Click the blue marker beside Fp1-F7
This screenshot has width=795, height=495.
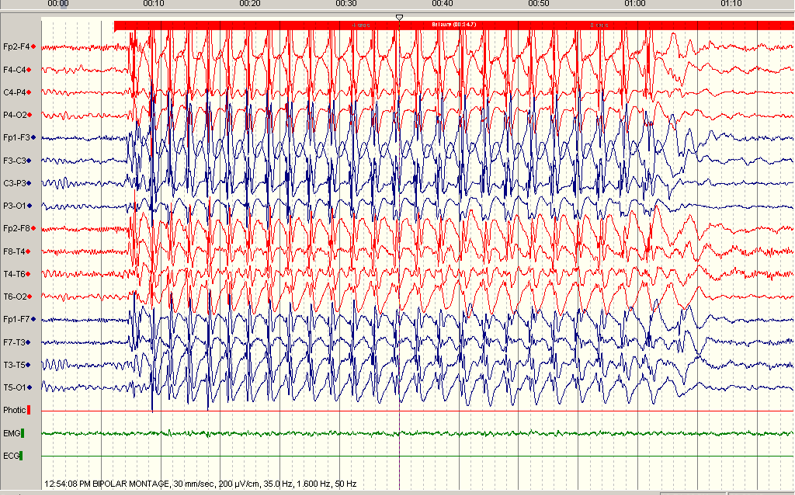[x=33, y=319]
